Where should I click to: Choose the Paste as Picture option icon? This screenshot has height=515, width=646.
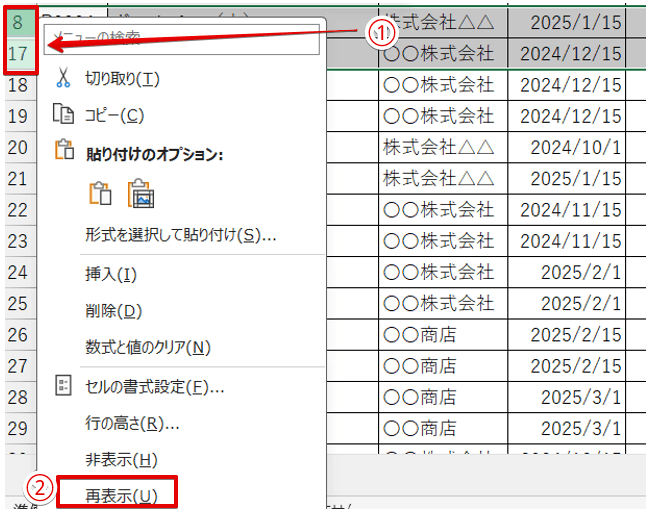tap(140, 193)
